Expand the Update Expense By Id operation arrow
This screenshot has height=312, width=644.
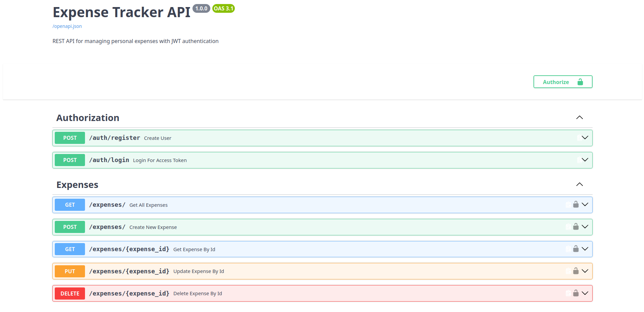585,271
